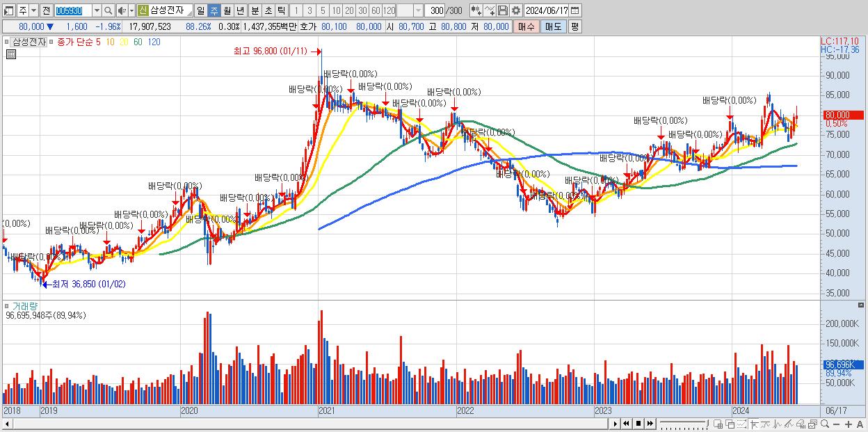
Task: Choose the 120 interval button
Action: [x=389, y=10]
